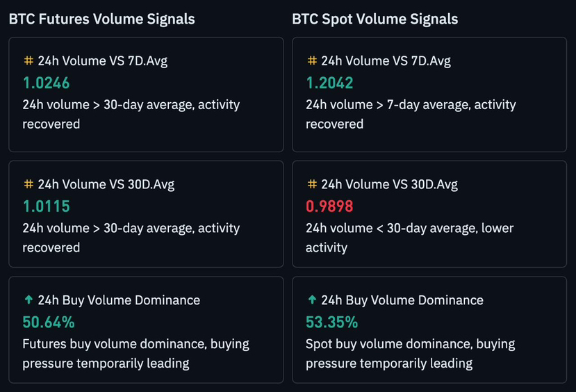
Task: Open spot 24h Volume VS 30D.Avg card title
Action: 389,184
